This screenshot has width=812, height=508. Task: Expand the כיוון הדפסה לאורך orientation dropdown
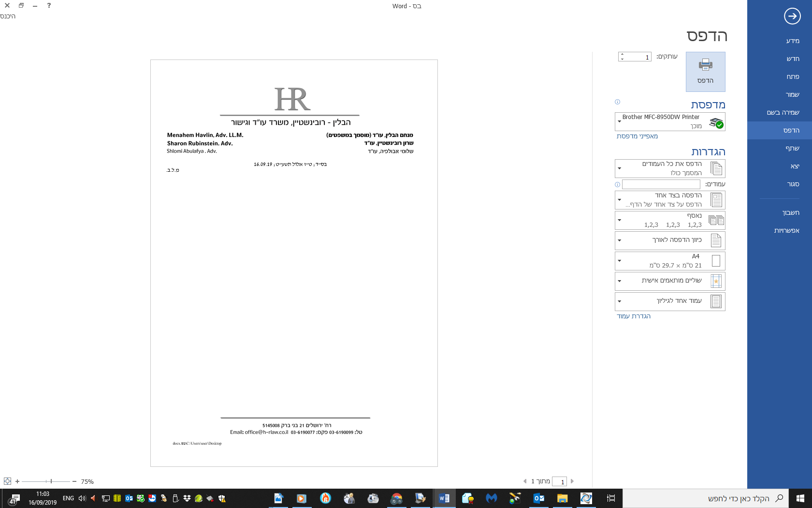[670, 240]
